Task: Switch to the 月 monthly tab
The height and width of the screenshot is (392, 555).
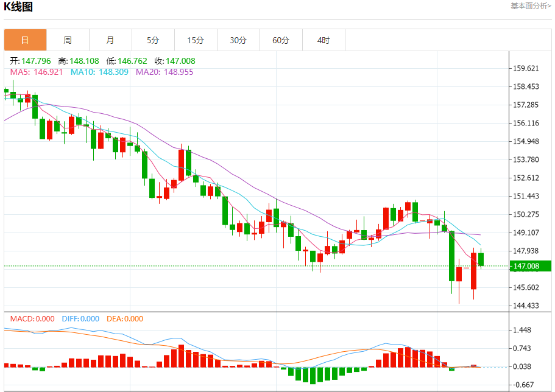Action: pyautogui.click(x=110, y=40)
